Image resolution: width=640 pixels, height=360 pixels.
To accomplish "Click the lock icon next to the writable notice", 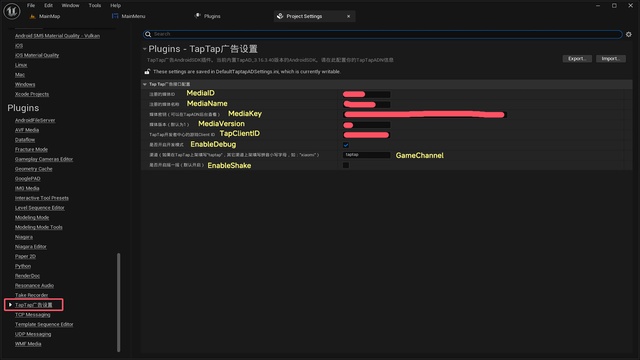I will (147, 71).
